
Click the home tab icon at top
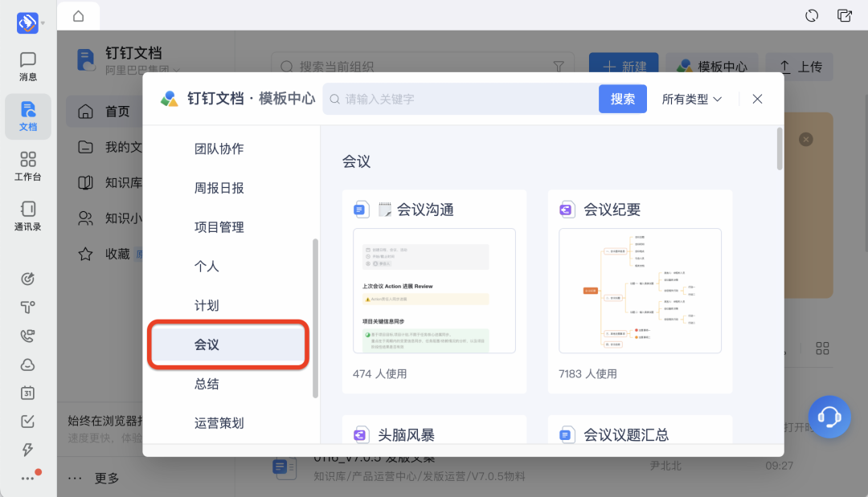coord(78,16)
